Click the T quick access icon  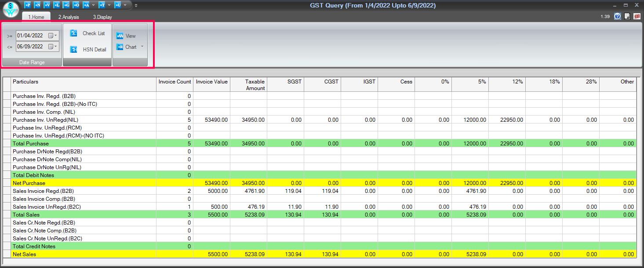102,5
